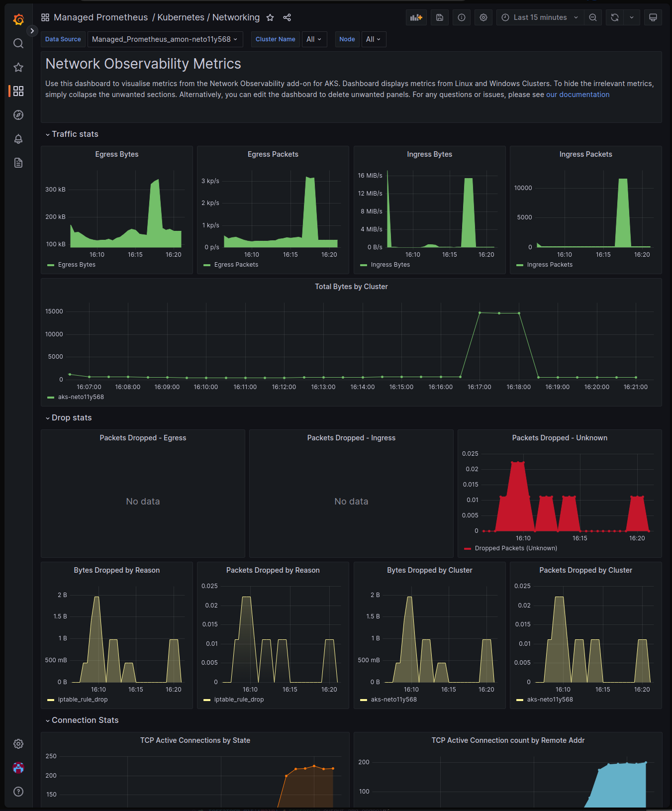Click the Kubernetes breadcrumb folder
The height and width of the screenshot is (811, 672).
181,17
